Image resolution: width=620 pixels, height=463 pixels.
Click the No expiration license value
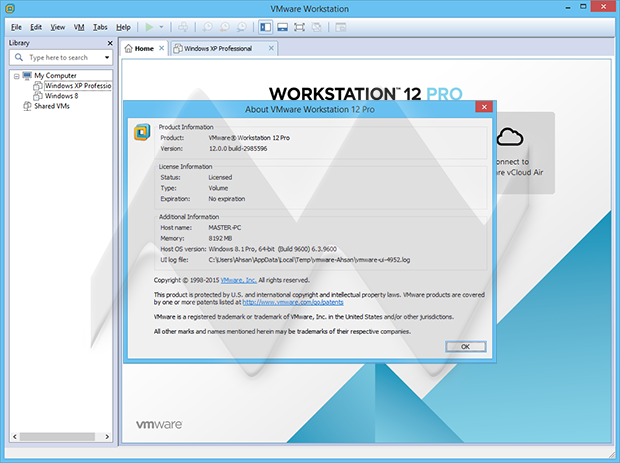coord(227,199)
